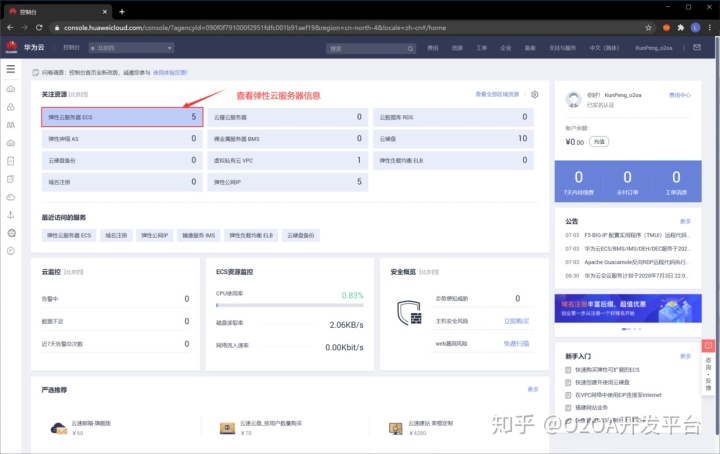The height and width of the screenshot is (454, 720).
Task: Click 查看全部区域资源 link
Action: tap(497, 94)
